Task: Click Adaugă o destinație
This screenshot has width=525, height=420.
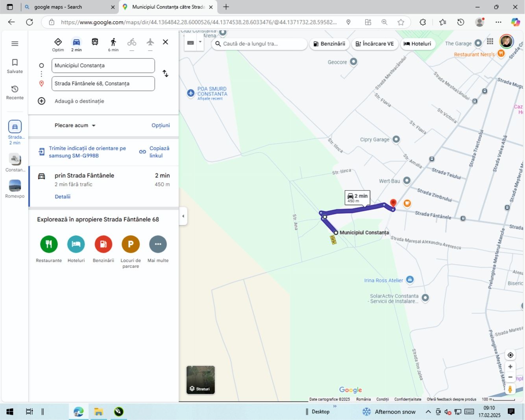Action: click(x=79, y=101)
